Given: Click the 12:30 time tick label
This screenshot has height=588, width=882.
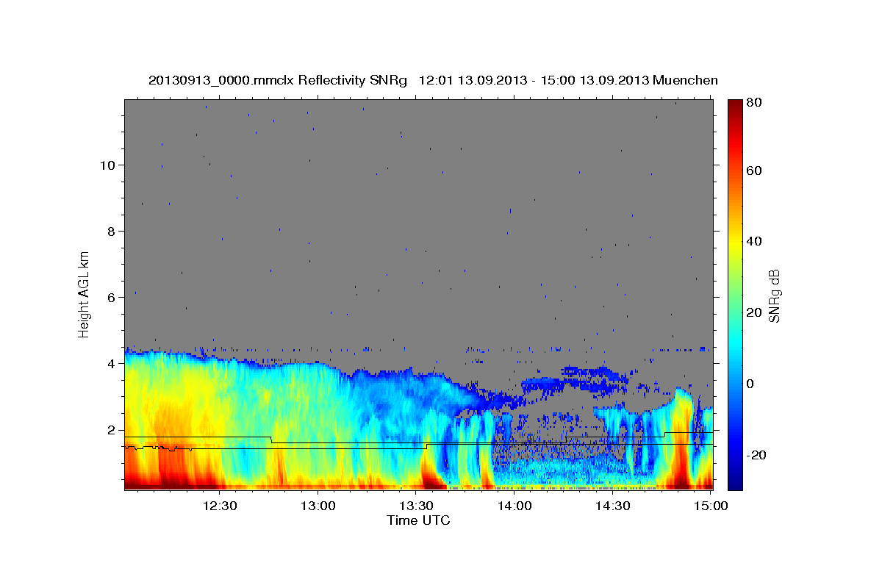Looking at the screenshot, I should [220, 506].
